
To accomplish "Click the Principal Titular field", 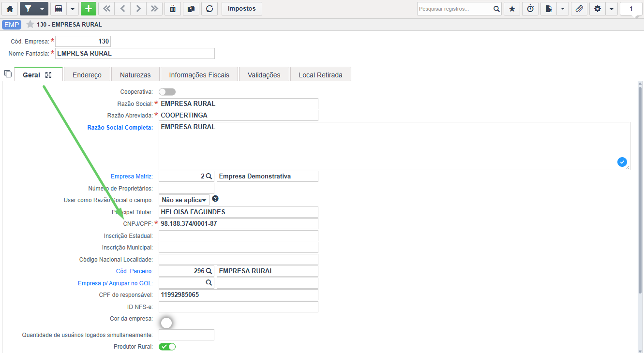I will click(239, 212).
